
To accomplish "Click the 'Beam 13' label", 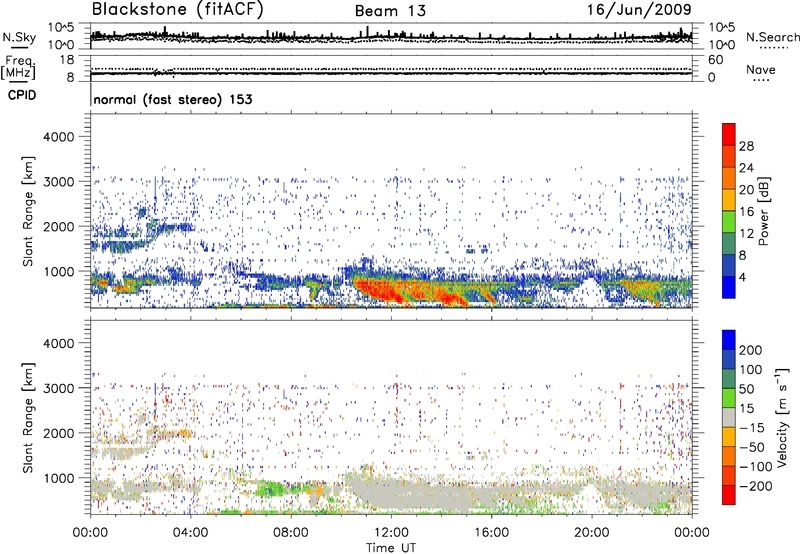I will coord(390,11).
